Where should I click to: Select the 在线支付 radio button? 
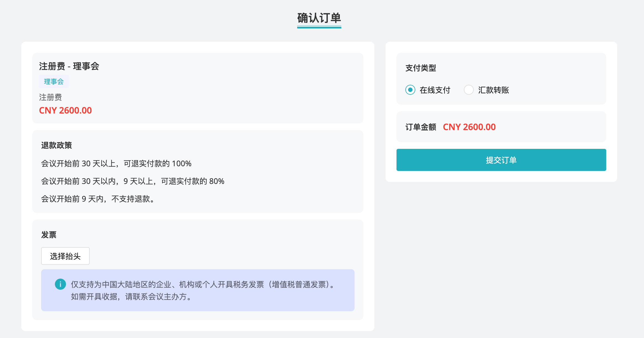[410, 90]
